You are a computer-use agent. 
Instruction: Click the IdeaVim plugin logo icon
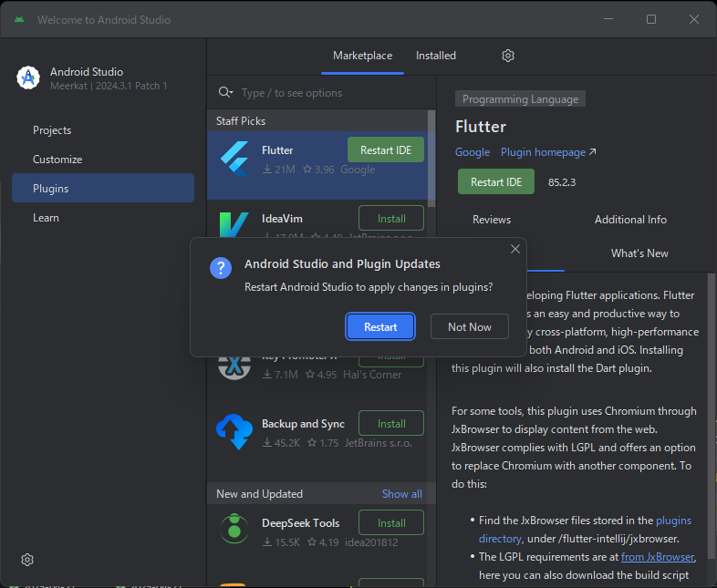234,224
